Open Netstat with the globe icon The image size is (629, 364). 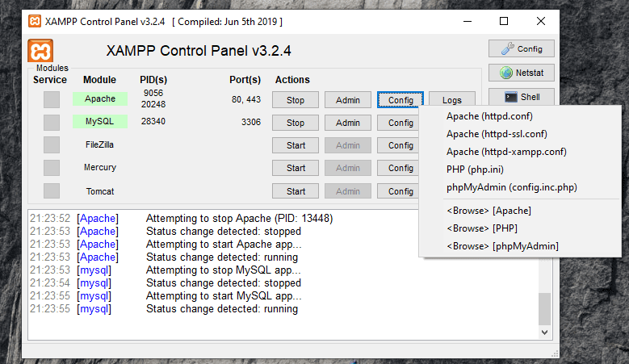pyautogui.click(x=522, y=73)
